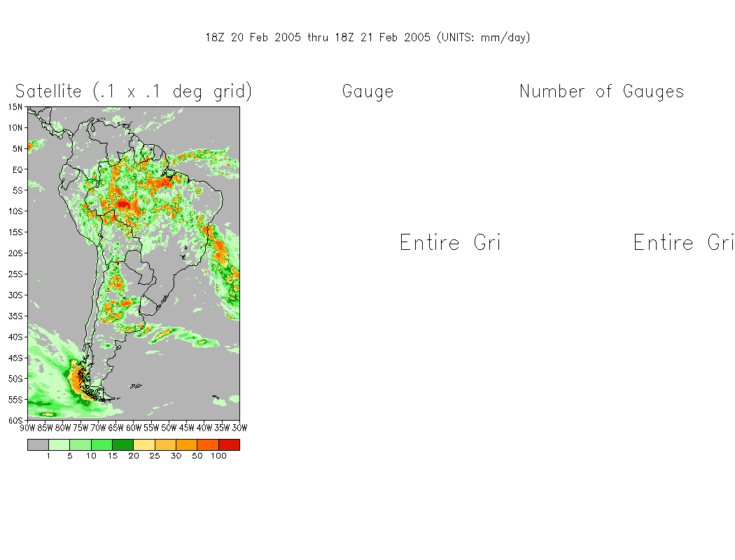Image resolution: width=735 pixels, height=560 pixels.
Task: Click the South America satellite precipitation map
Action: (x=134, y=263)
